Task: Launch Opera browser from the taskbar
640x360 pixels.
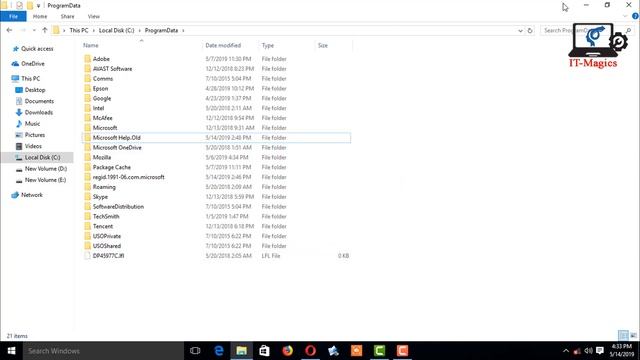Action: 310,351
